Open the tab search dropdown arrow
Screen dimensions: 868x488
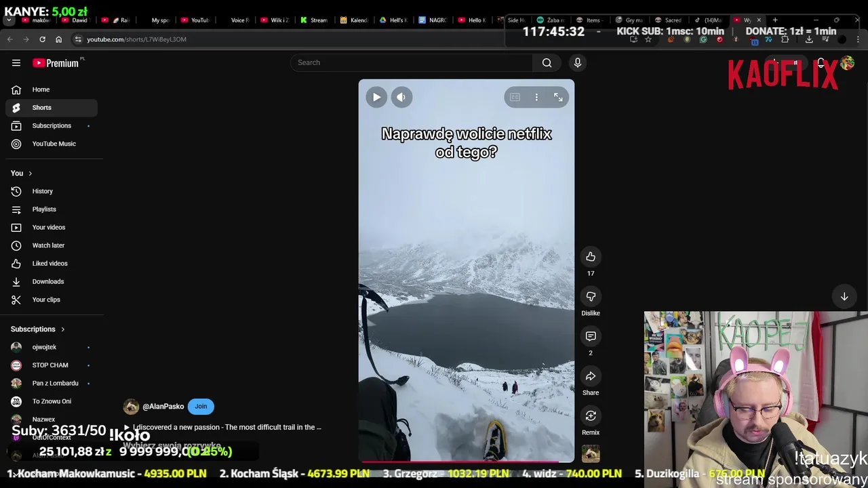[9, 20]
